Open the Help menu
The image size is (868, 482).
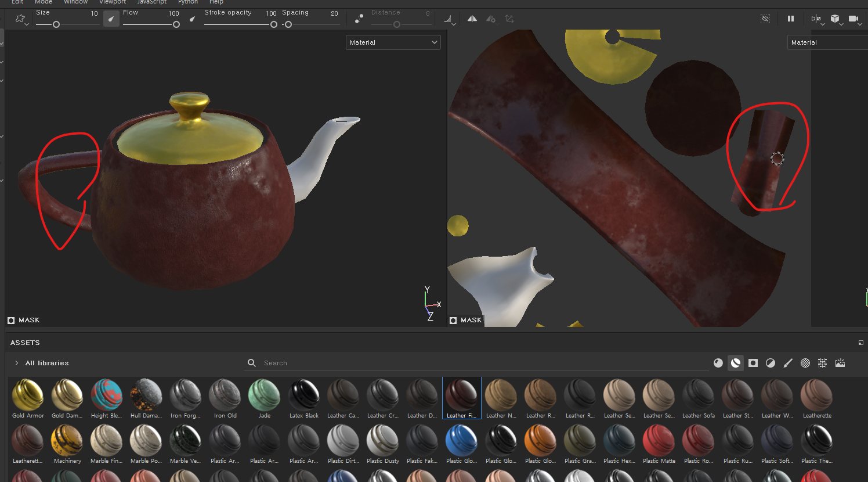pyautogui.click(x=216, y=2)
